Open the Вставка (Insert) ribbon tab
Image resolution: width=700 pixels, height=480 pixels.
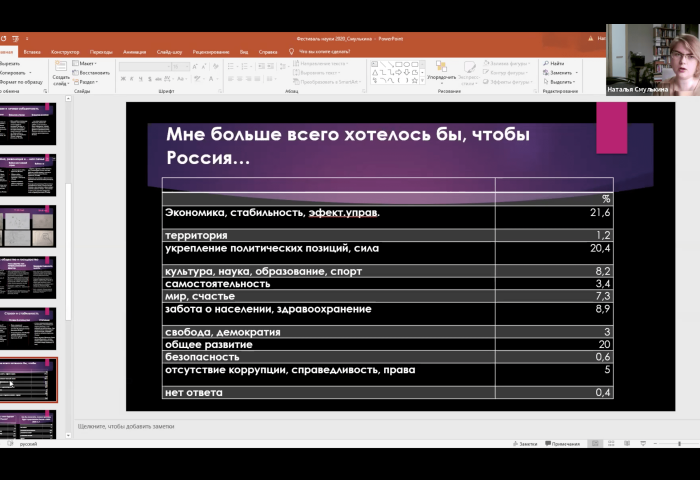(x=32, y=51)
